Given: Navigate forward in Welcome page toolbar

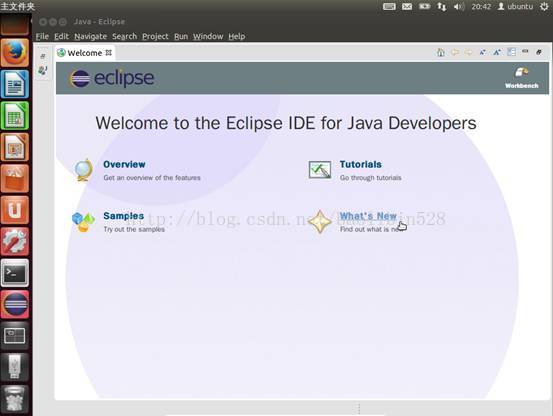Looking at the screenshot, I should 469,53.
